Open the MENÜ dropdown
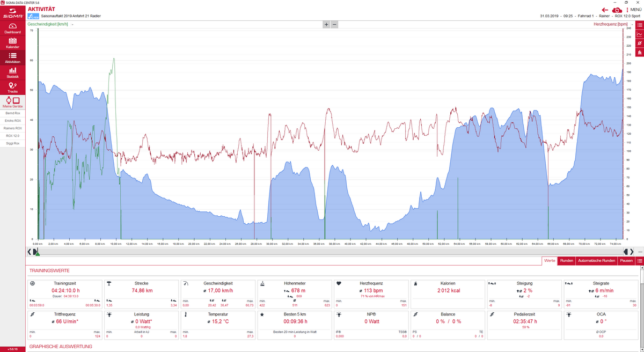Image resolution: width=644 pixels, height=352 pixels. coord(633,10)
